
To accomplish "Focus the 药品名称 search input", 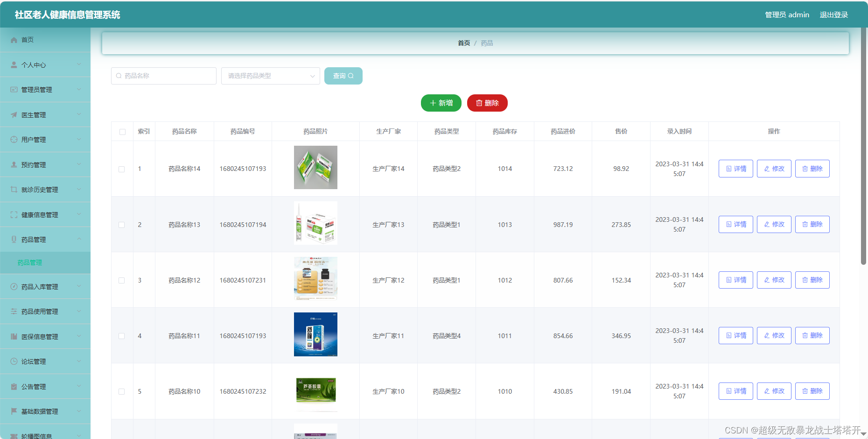I will (x=164, y=76).
